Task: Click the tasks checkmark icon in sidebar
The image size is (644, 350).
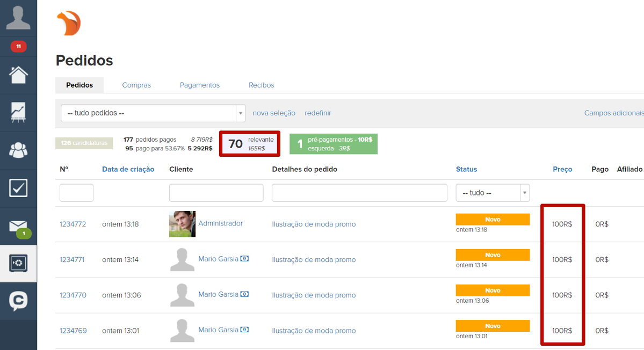Action: [18, 188]
